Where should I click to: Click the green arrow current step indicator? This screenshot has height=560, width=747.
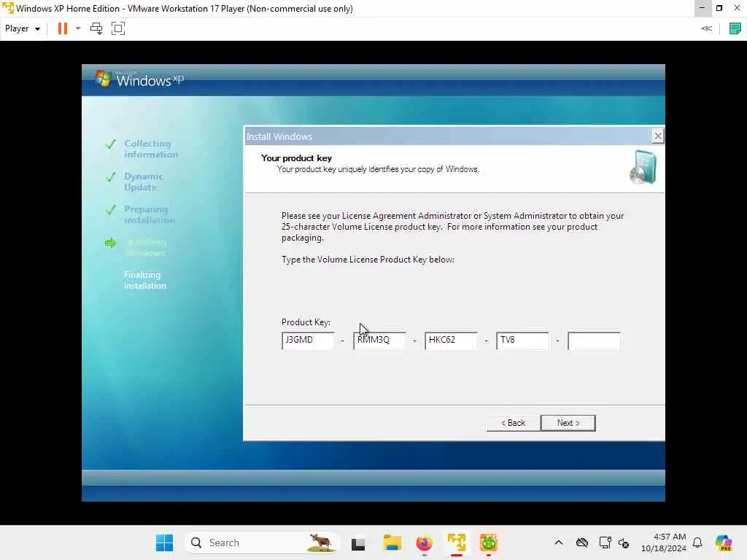tap(111, 244)
